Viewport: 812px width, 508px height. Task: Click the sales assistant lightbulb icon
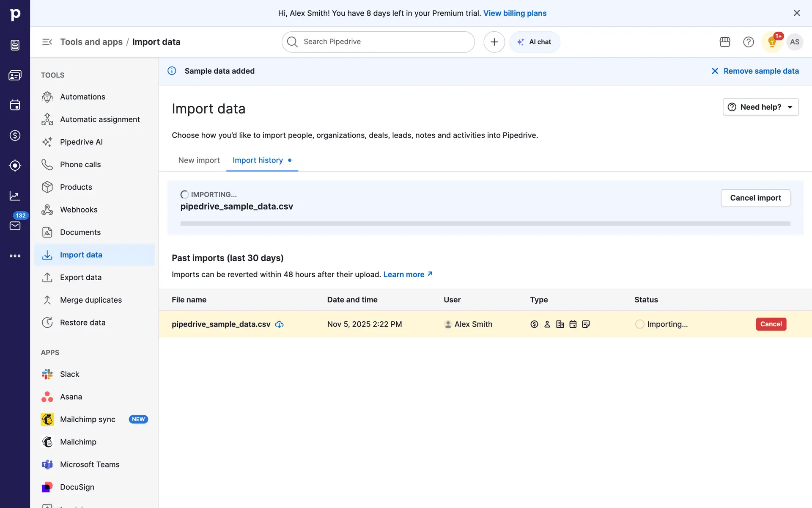pos(772,42)
